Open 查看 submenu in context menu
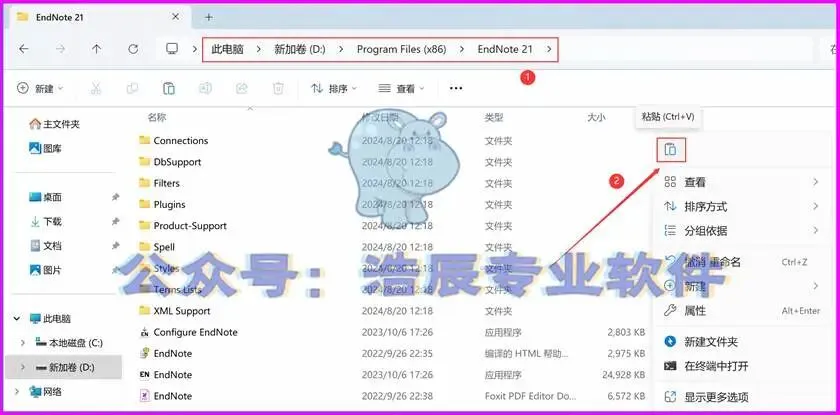Image resolution: width=840 pixels, height=415 pixels. (x=742, y=183)
